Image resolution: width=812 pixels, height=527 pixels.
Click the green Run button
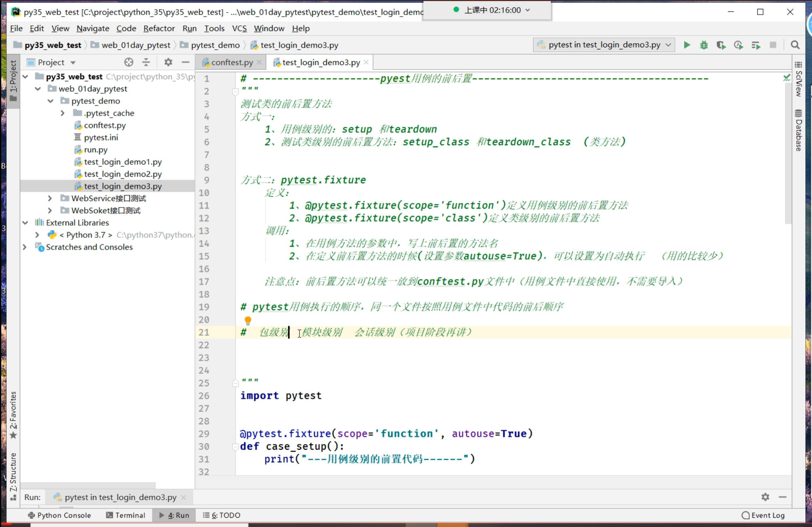click(x=687, y=45)
